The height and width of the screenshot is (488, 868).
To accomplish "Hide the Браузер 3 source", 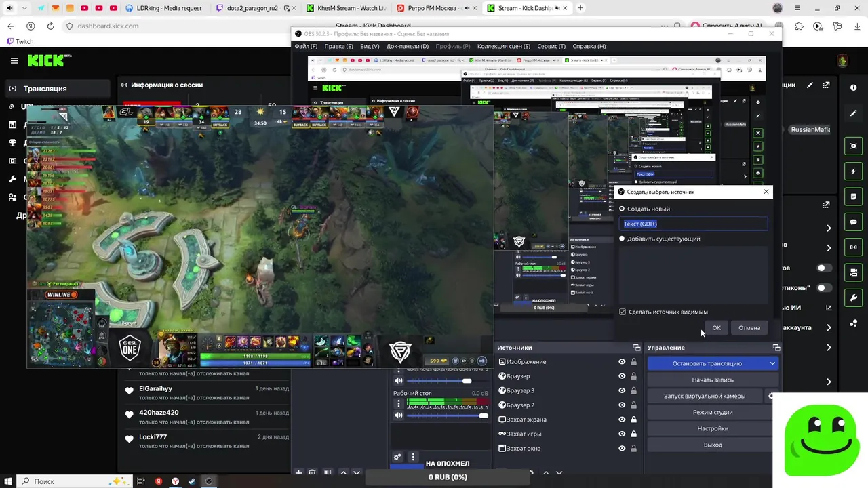I will (x=622, y=390).
